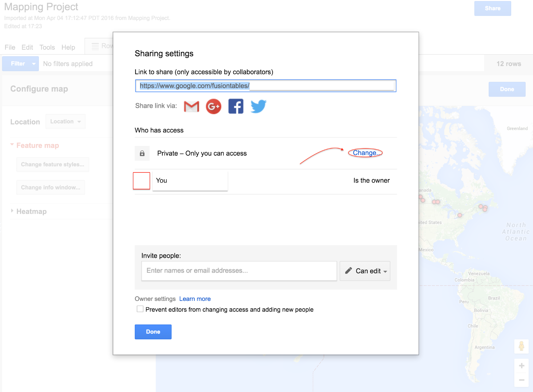
Task: Open the Location column dropdown
Action: pos(65,122)
